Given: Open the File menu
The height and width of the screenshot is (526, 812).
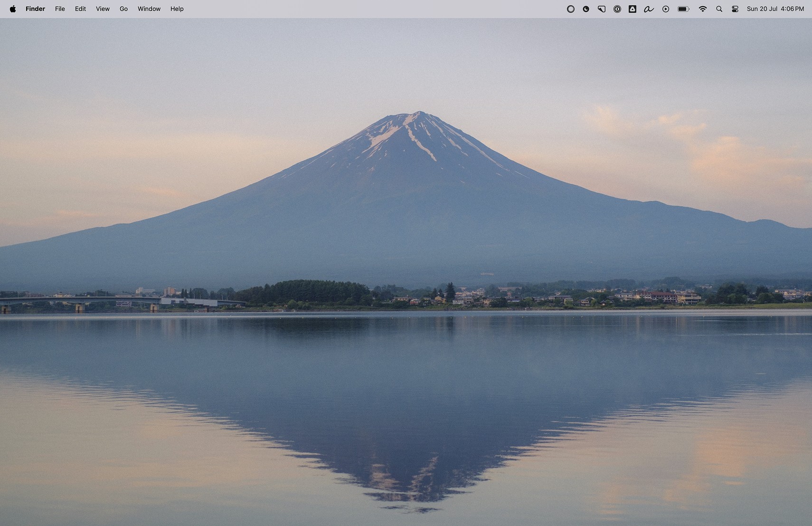Looking at the screenshot, I should pos(60,9).
